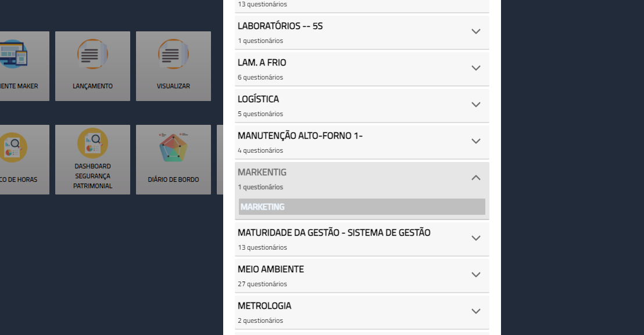
Task: Expand the Logística chevron
Action: coord(476,105)
